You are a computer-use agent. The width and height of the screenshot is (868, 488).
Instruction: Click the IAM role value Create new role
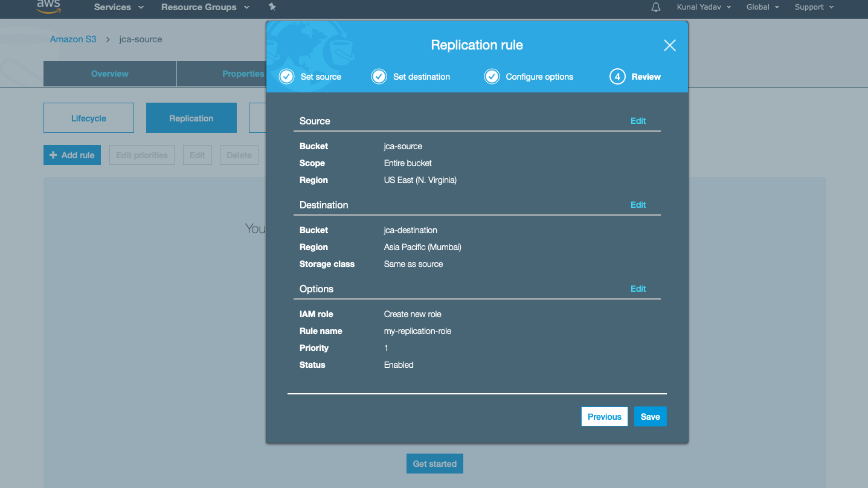pos(413,314)
